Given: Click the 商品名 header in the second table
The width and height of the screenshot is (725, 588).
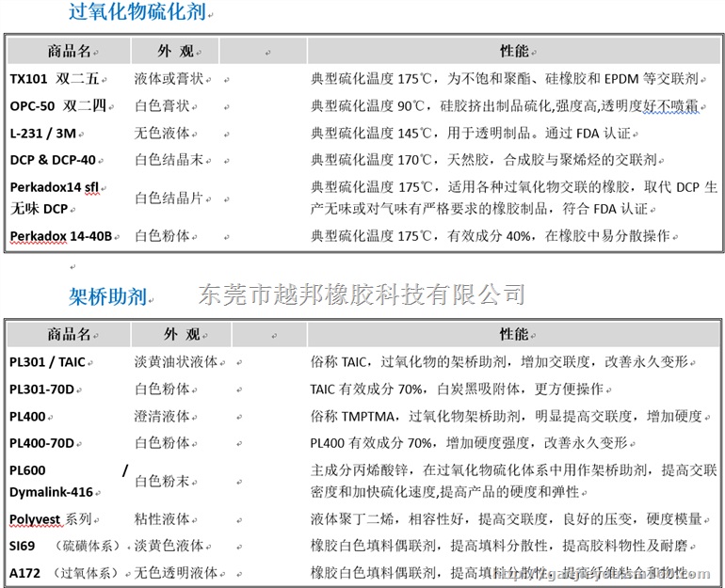Looking at the screenshot, I should [69, 333].
